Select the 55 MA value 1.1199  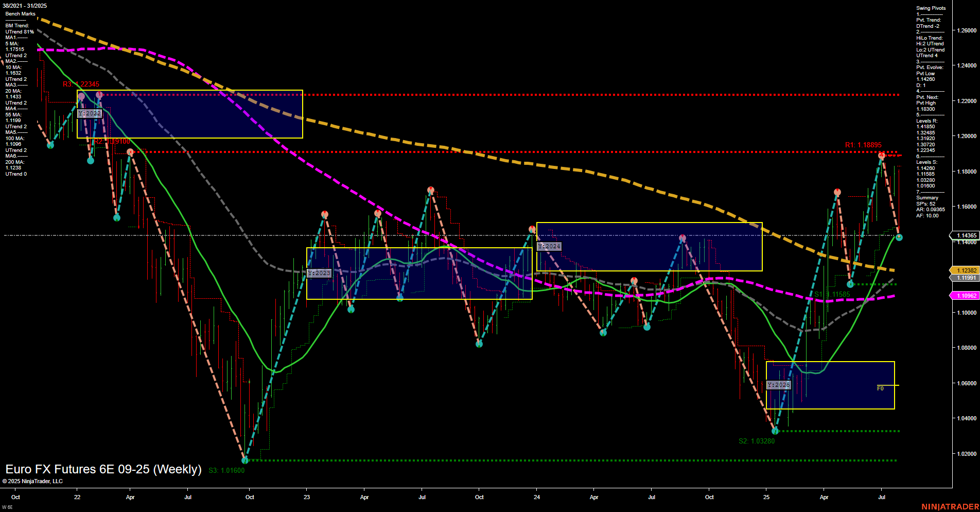point(13,121)
